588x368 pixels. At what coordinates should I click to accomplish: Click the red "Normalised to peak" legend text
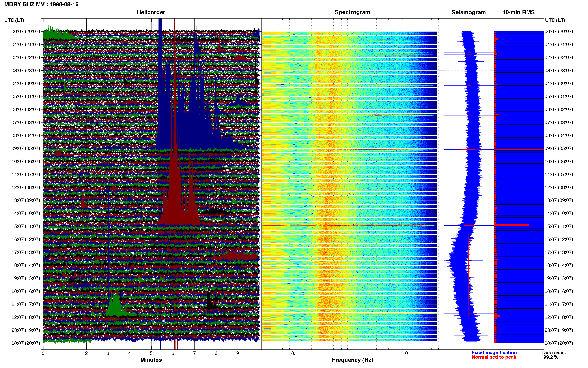click(494, 357)
